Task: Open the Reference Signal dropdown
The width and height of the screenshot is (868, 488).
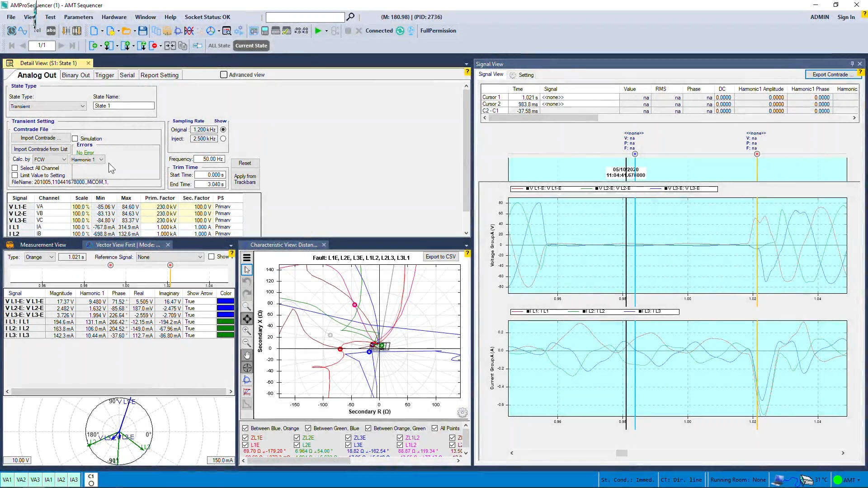Action: click(170, 257)
